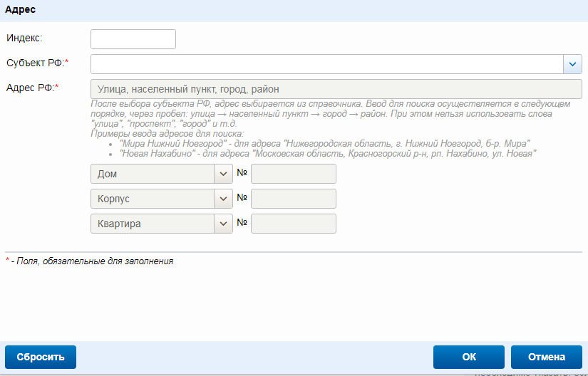Confirm the address with OK

click(469, 357)
